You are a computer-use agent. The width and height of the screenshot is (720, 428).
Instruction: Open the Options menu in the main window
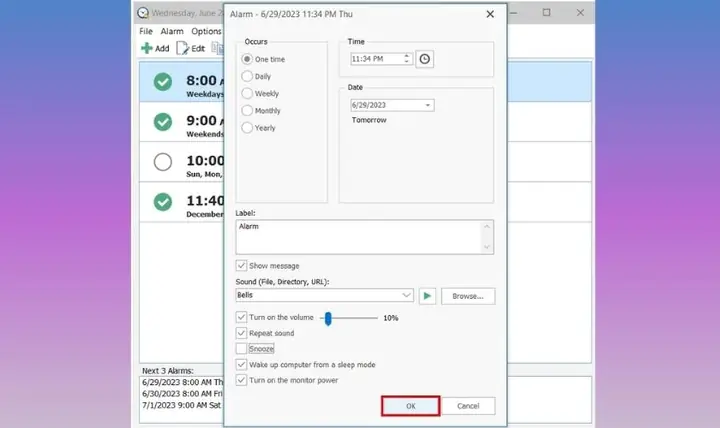click(206, 31)
